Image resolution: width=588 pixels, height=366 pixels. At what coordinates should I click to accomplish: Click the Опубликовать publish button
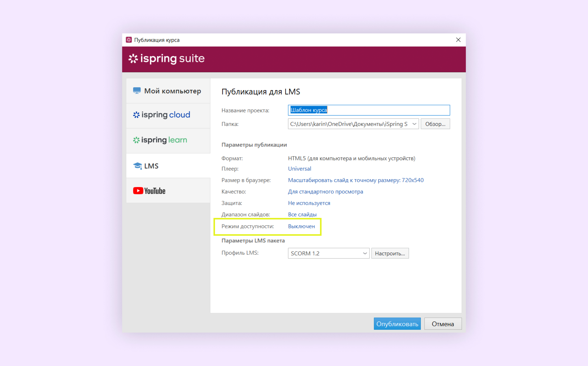tap(397, 324)
